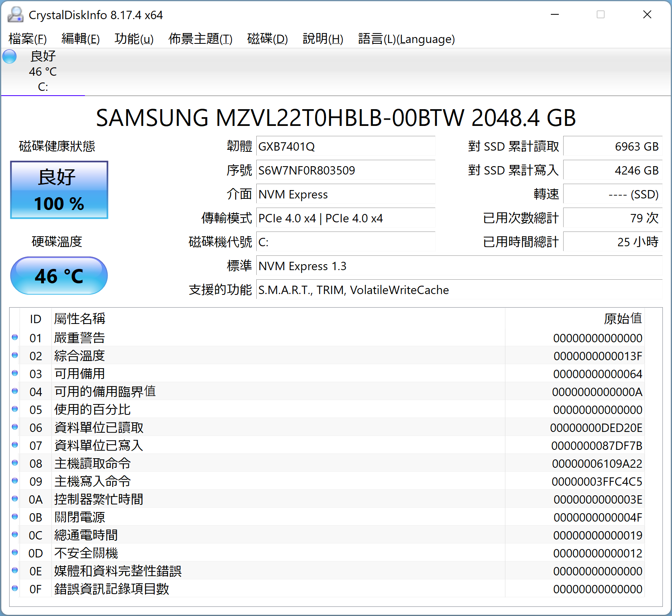The width and height of the screenshot is (672, 616).
Task: Click the 良好 100 % health status button
Action: tap(59, 190)
